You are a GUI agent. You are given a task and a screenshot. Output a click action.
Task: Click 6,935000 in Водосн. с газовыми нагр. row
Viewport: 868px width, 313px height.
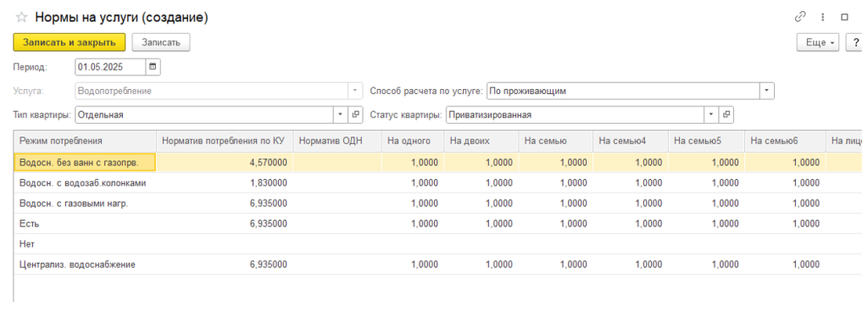(225, 204)
